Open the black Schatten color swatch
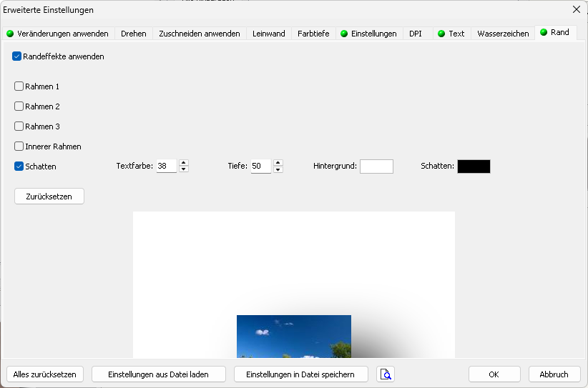Screen dimensions: 588x388 pyautogui.click(x=474, y=166)
